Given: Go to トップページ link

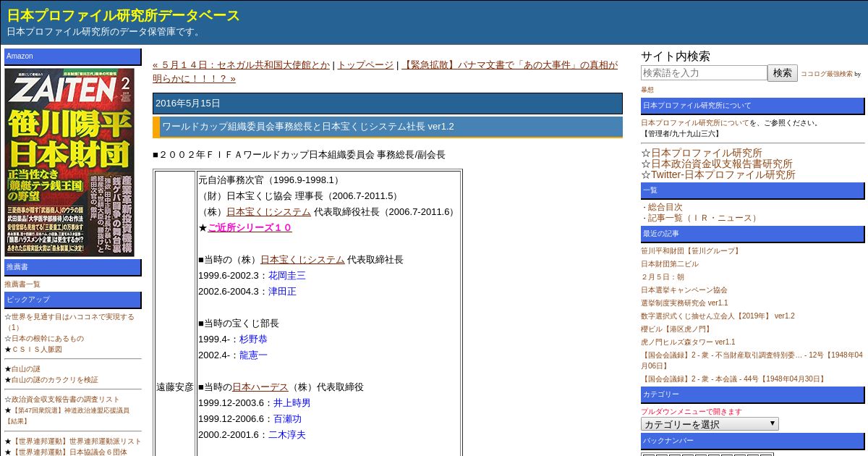Looking at the screenshot, I should [365, 64].
